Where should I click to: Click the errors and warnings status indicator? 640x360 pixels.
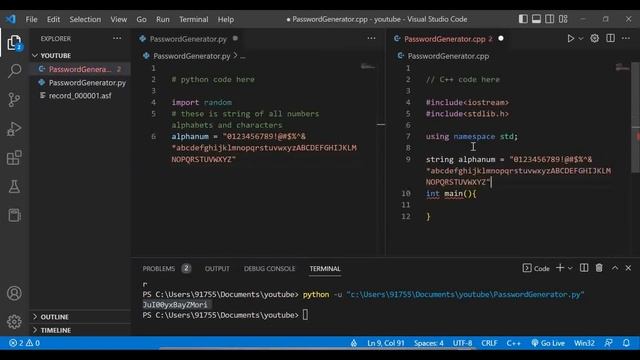(24, 343)
